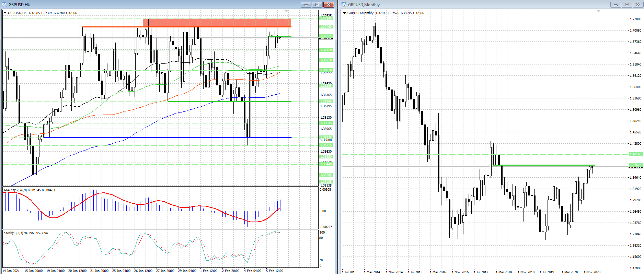Click the 25 Jan 04:00 time label

point(121,271)
